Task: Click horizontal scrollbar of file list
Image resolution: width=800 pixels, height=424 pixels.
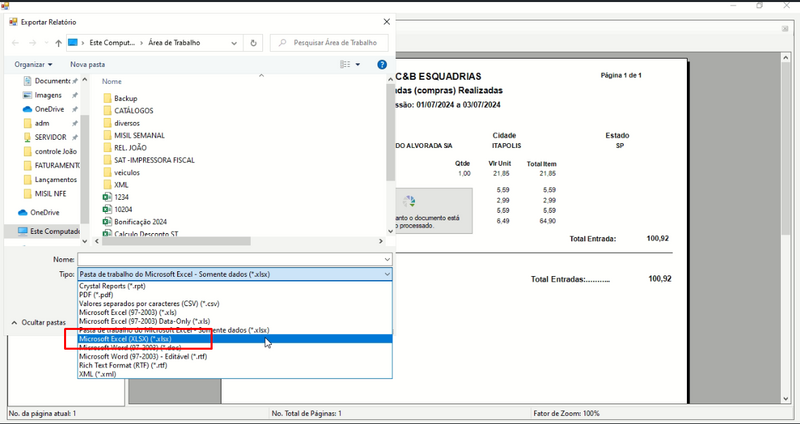Action: tap(176, 241)
